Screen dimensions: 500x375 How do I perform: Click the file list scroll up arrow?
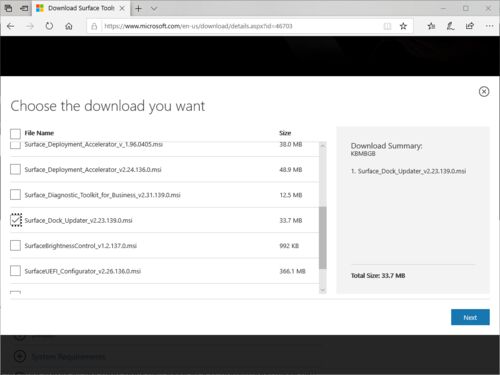[x=323, y=145]
